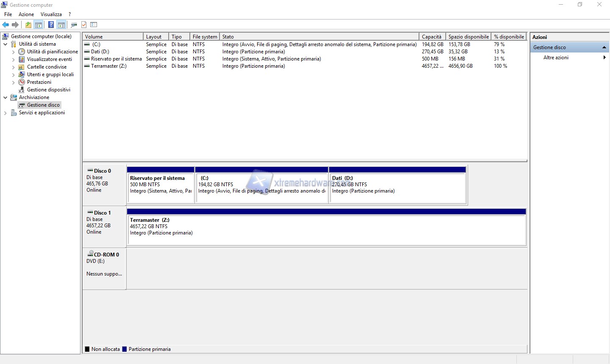
Task: Open the Visualizza menu
Action: 51,14
